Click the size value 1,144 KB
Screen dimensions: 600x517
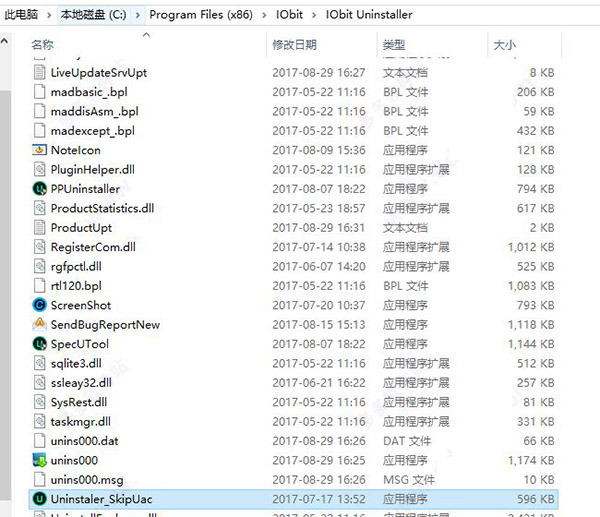pyautogui.click(x=531, y=344)
